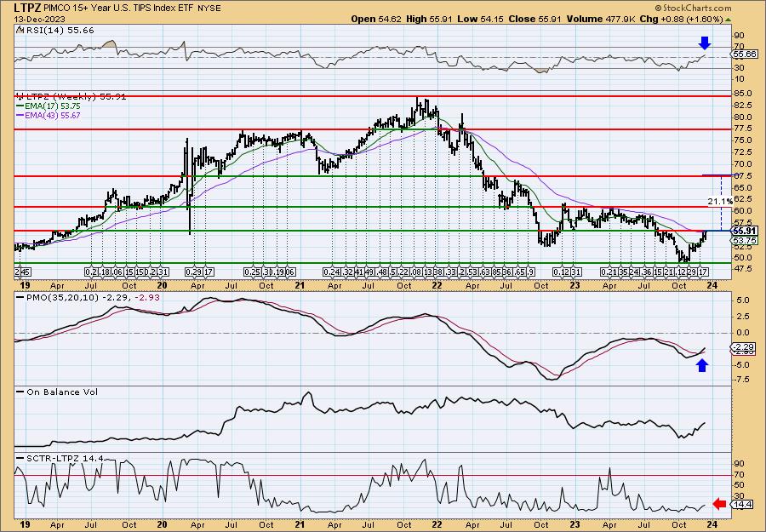Click the 21.1% upside target label
The image size is (766, 532).
720,201
